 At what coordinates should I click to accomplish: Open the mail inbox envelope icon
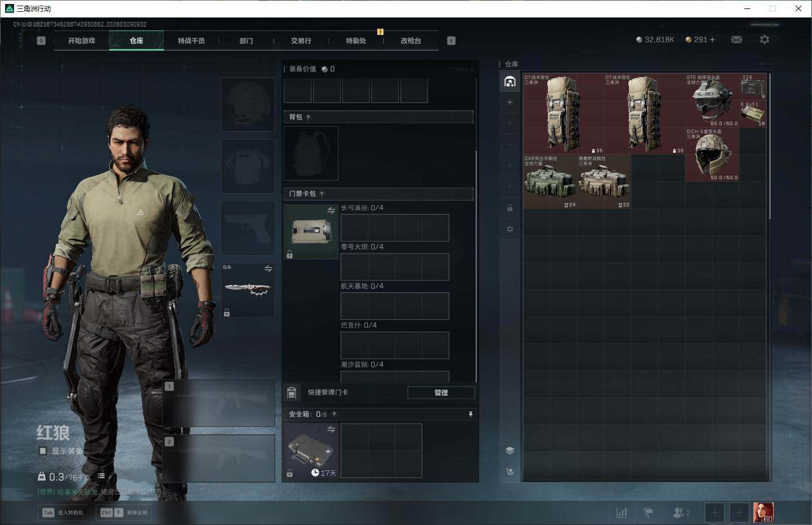click(x=736, y=39)
